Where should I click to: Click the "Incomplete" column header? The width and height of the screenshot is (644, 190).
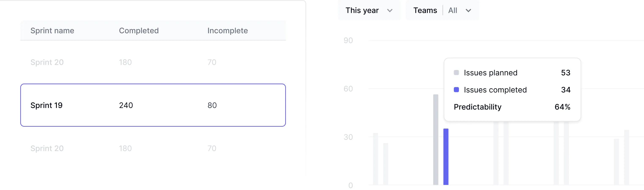click(x=228, y=30)
